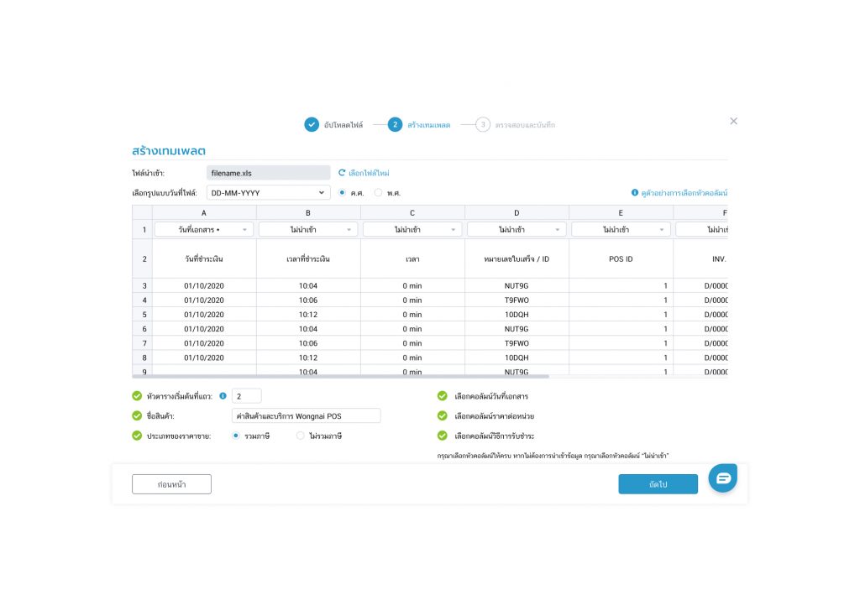Click the ถัดไป next button
The width and height of the screenshot is (860, 616).
click(x=658, y=484)
